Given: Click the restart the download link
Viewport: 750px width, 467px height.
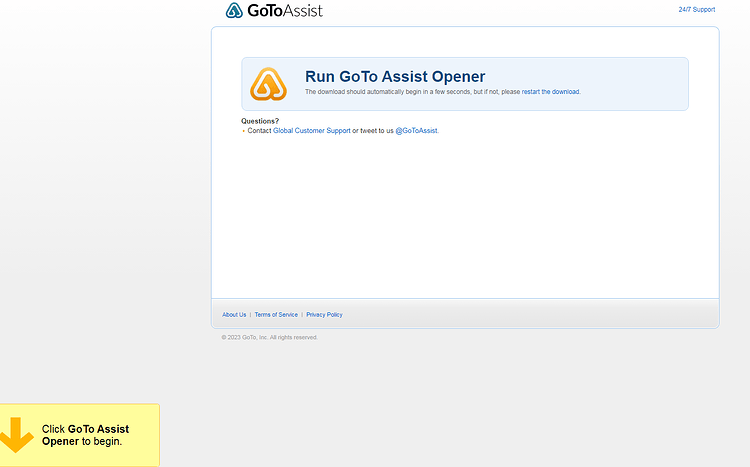Looking at the screenshot, I should point(550,92).
